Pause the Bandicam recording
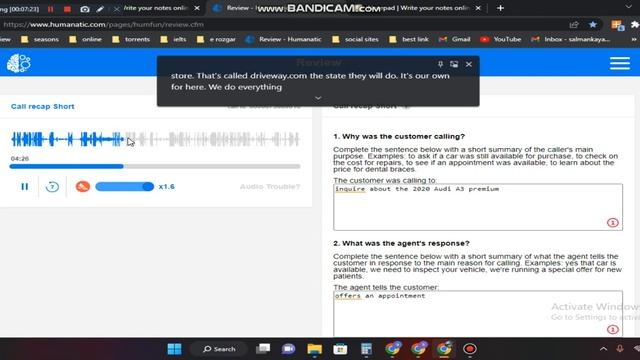 pyautogui.click(x=51, y=9)
